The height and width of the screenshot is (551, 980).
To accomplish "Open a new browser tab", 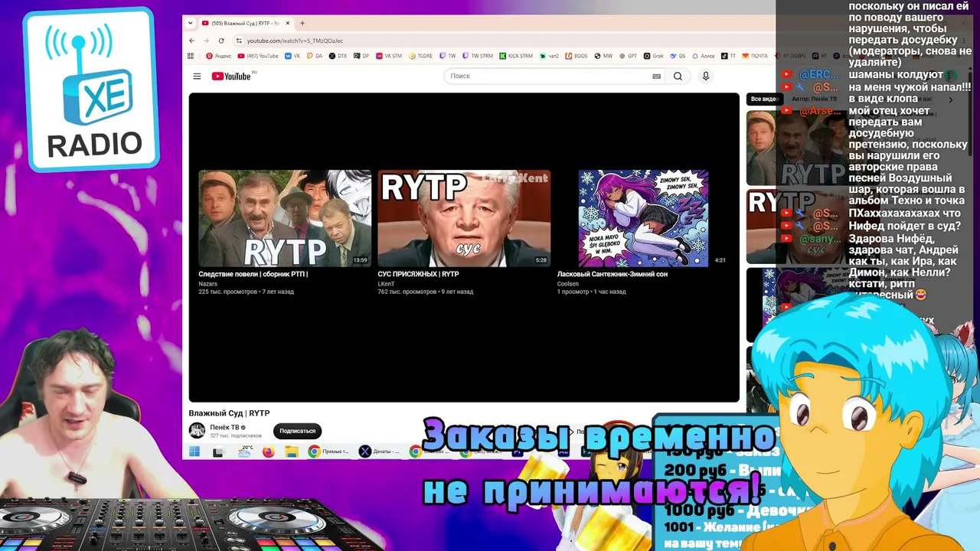I will tap(302, 23).
